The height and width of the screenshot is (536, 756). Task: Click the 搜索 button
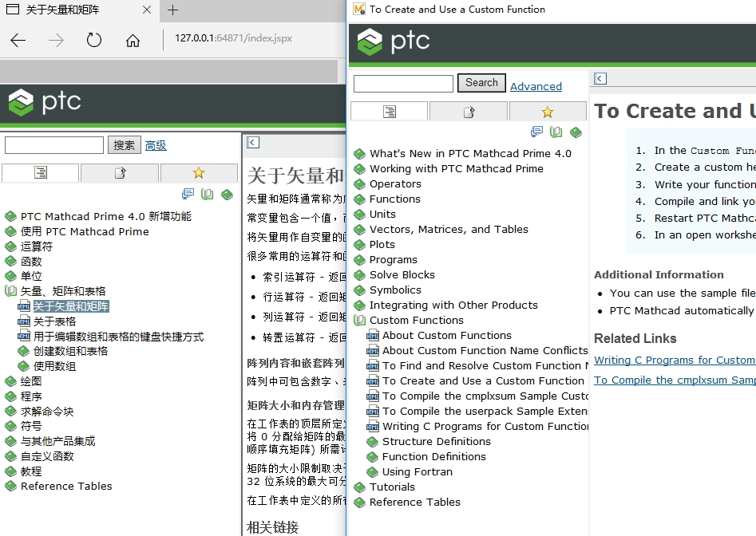click(125, 145)
